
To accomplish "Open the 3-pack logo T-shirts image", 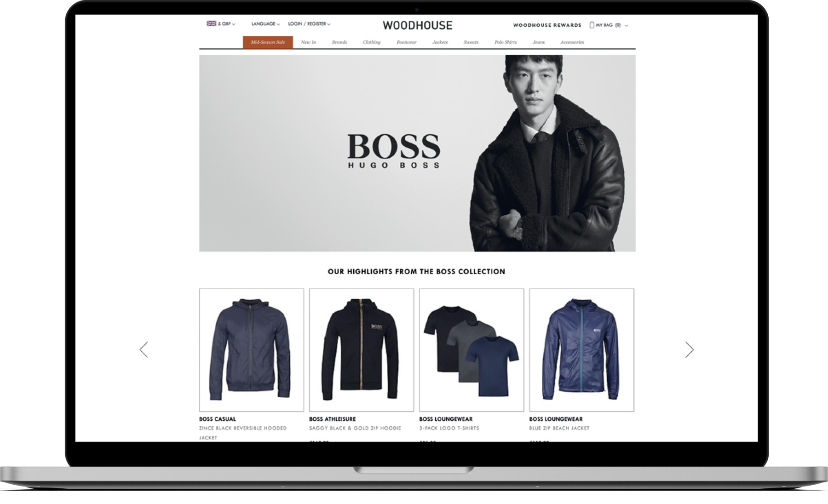I will pos(471,350).
